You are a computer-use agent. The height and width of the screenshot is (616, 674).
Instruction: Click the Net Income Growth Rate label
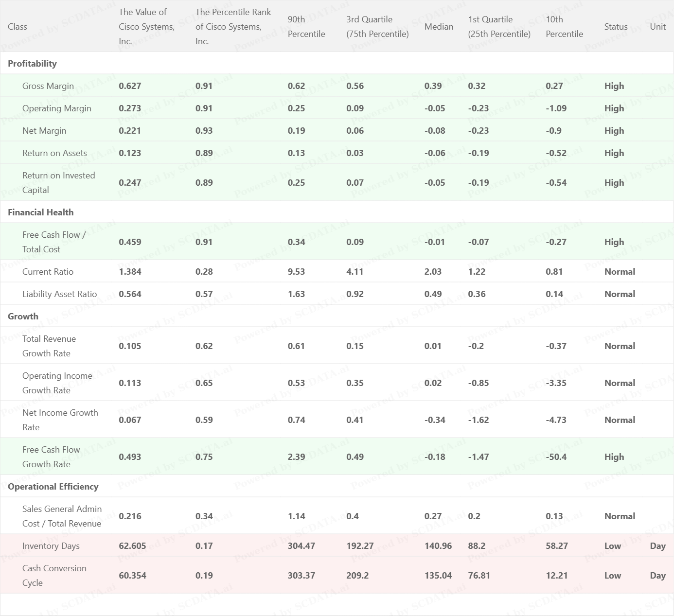pyautogui.click(x=60, y=420)
